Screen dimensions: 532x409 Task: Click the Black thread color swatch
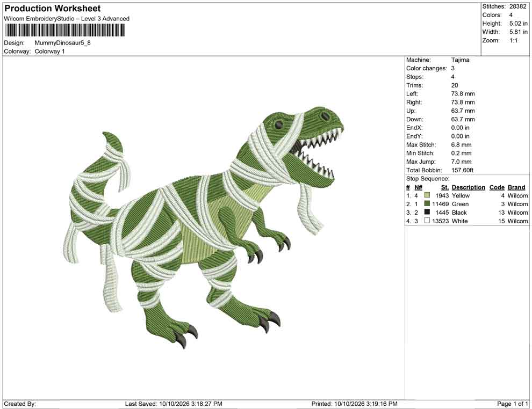coord(427,212)
